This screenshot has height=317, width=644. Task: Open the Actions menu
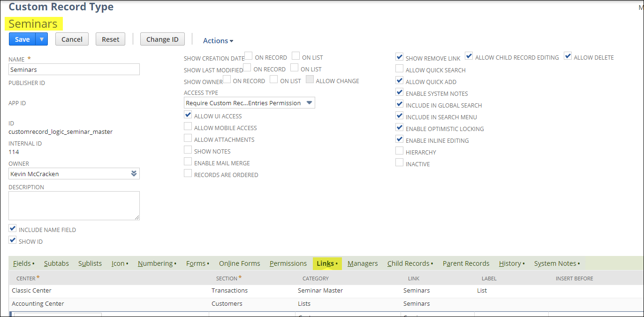(218, 41)
